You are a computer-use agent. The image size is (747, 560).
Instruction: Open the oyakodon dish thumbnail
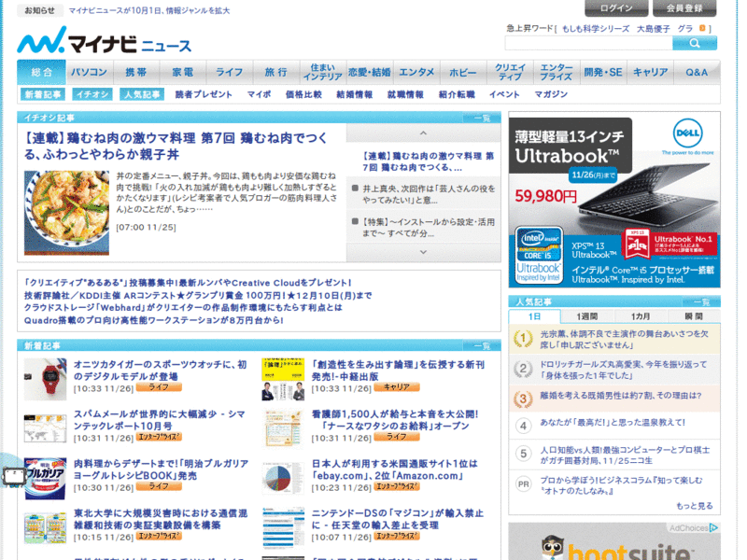[x=66, y=213]
